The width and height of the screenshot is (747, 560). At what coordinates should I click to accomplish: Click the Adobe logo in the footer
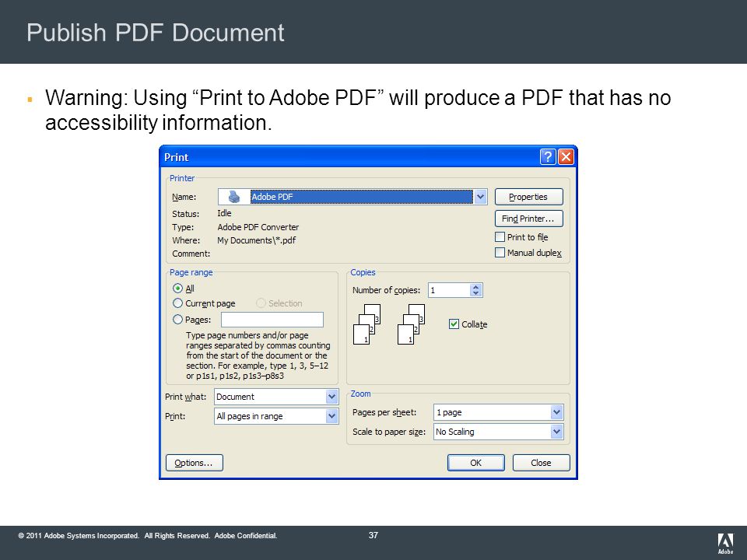[x=725, y=544]
